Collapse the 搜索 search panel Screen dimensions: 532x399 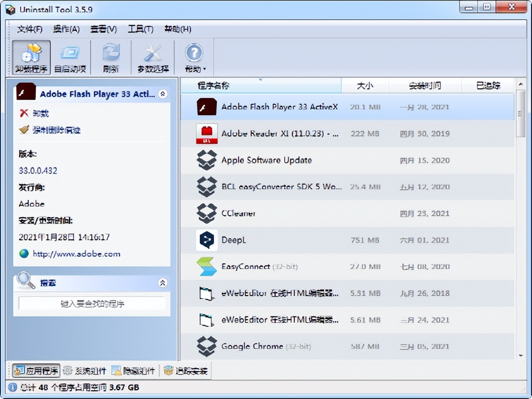coord(162,283)
